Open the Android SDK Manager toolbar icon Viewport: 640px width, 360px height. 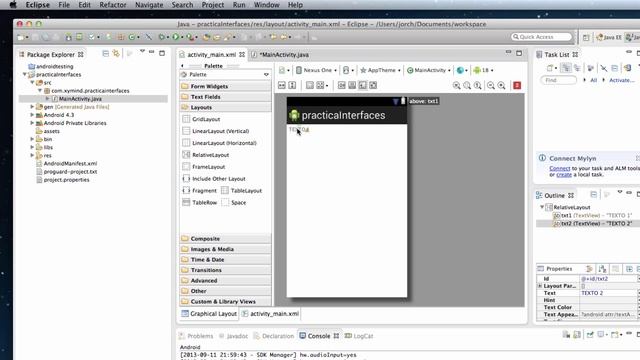pos(69,37)
